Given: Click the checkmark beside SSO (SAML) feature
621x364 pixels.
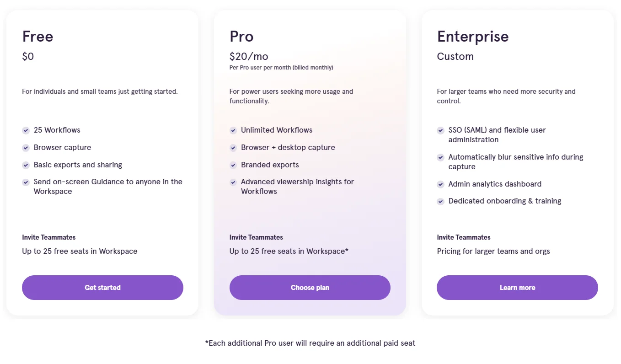Looking at the screenshot, I should coord(440,130).
